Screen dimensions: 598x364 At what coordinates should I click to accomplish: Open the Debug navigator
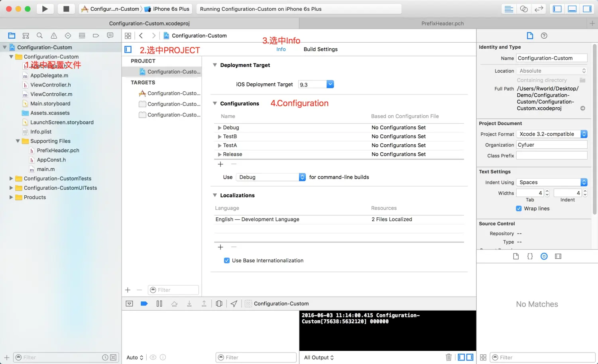point(82,35)
